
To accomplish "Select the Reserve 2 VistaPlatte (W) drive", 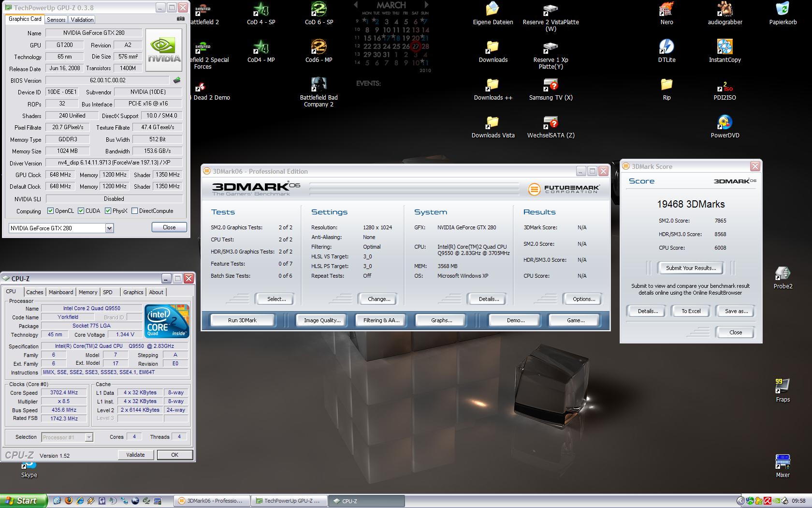I will pos(551,17).
